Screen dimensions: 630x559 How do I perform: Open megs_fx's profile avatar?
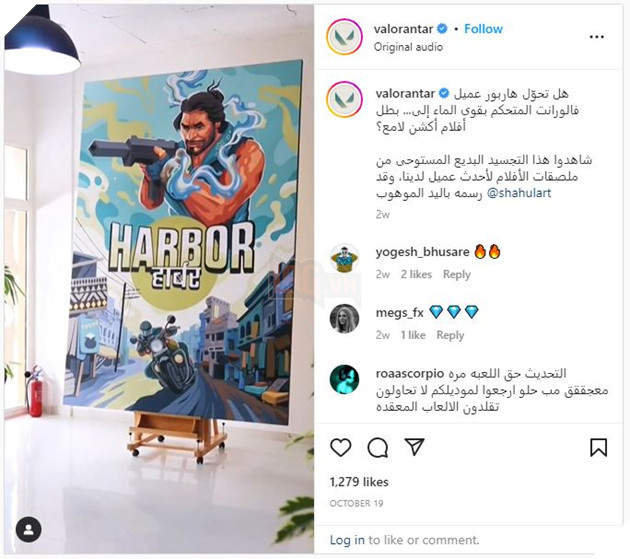[x=344, y=319]
